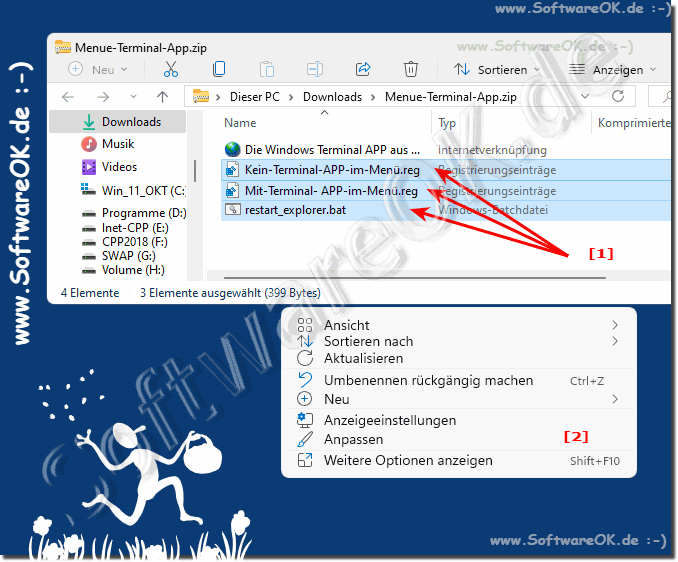Open SWAP (G:) drive
Image resolution: width=678 pixels, height=562 pixels.
(x=118, y=256)
